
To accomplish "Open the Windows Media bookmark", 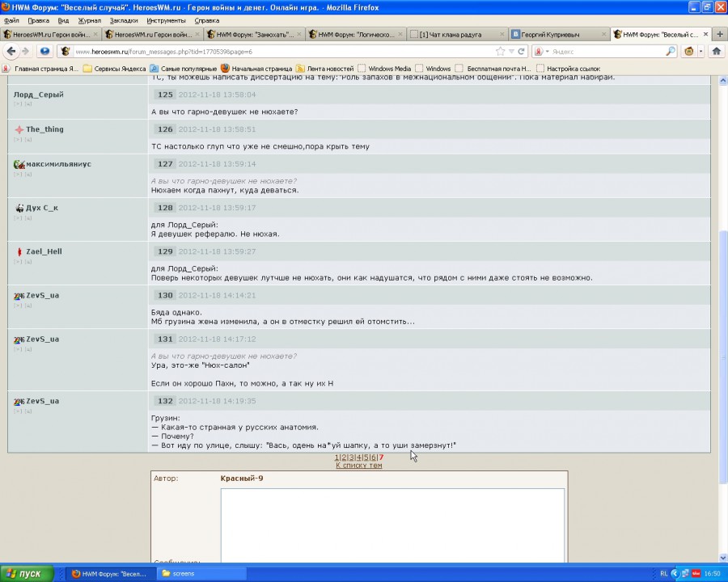I will pyautogui.click(x=385, y=69).
